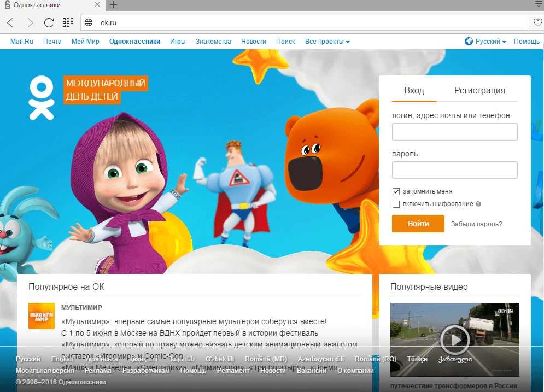Enable the включить шифрование checkbox

pos(396,204)
